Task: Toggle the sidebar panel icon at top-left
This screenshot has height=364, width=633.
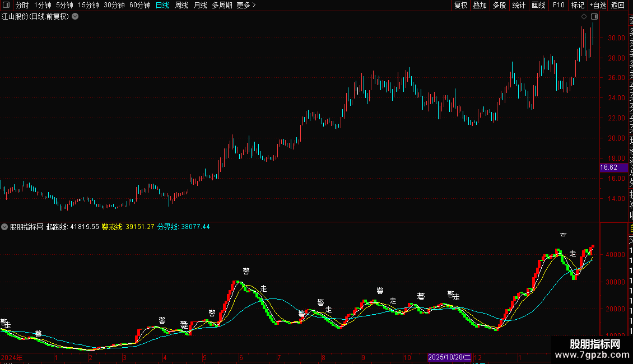Action: (6, 5)
